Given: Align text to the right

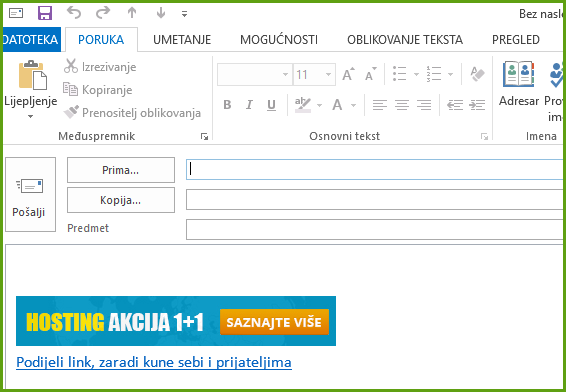Looking at the screenshot, I should (424, 105).
